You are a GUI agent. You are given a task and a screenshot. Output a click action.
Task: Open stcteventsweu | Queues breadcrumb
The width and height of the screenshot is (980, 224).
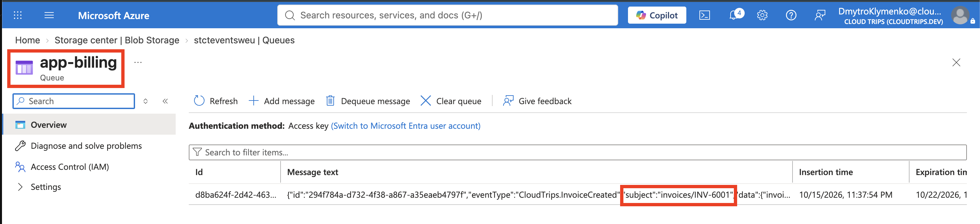(244, 40)
